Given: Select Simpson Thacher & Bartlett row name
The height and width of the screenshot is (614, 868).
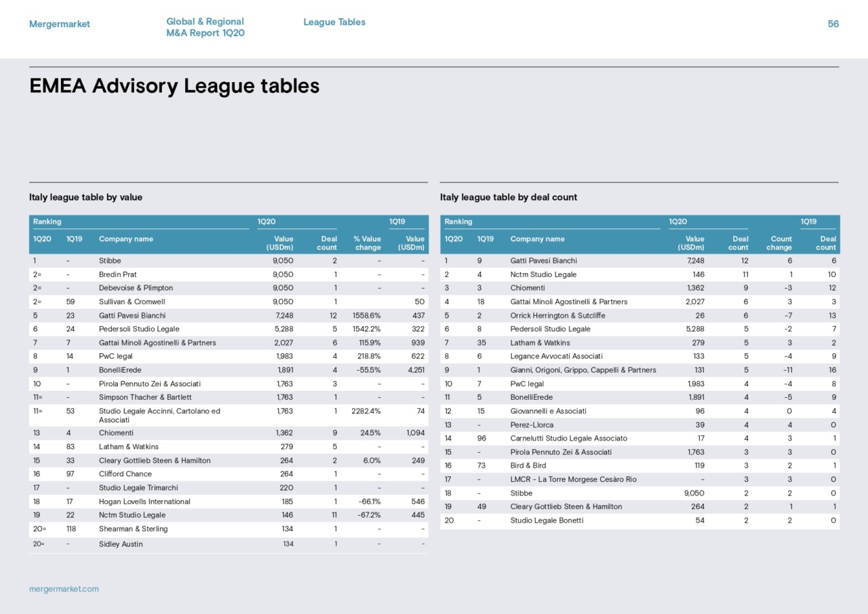Looking at the screenshot, I should coord(145,397).
